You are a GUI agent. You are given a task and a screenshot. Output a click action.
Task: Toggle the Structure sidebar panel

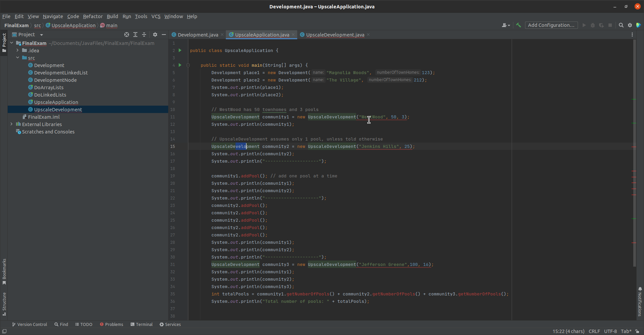(x=4, y=303)
